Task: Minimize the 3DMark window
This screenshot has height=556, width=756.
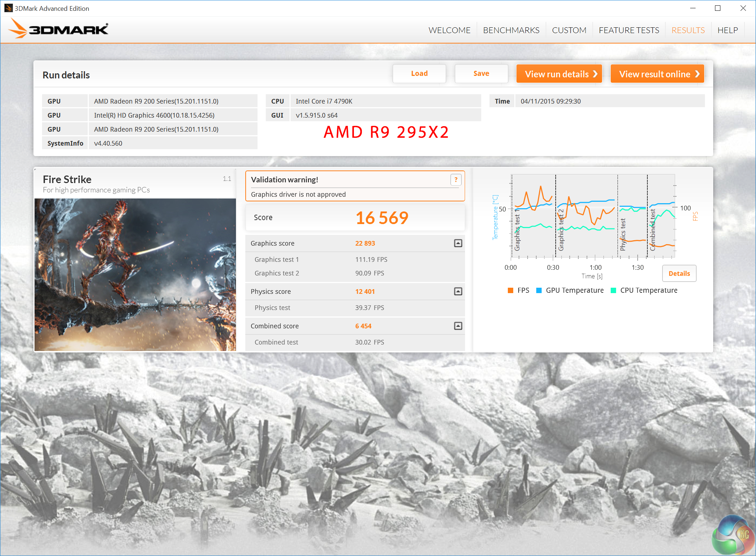Action: point(693,8)
